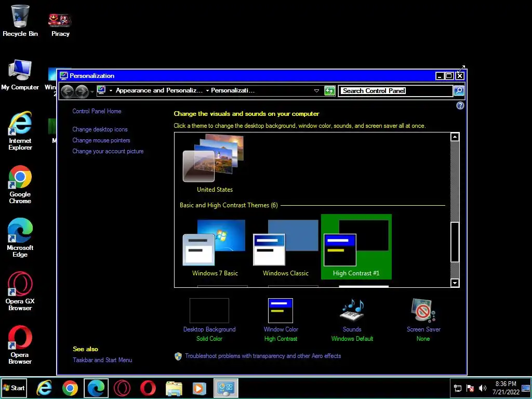Open the Recycle Bin desktop icon
This screenshot has width=532, height=399.
coord(20,21)
